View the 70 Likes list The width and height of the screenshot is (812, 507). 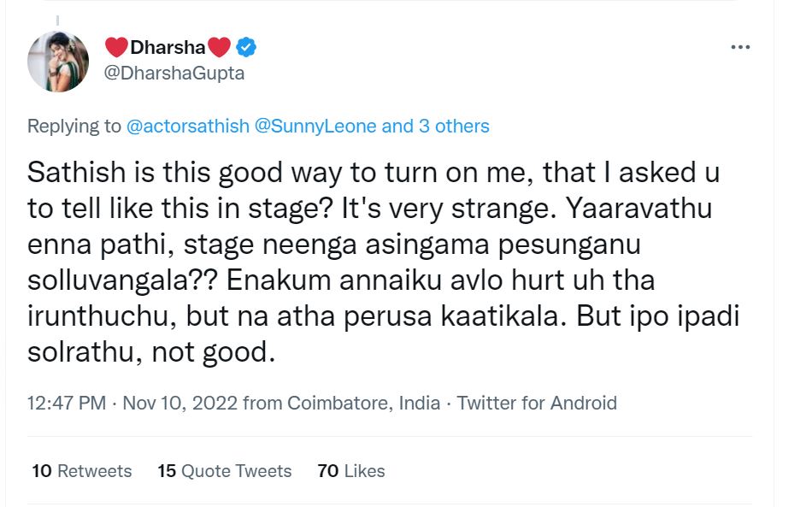click(350, 471)
